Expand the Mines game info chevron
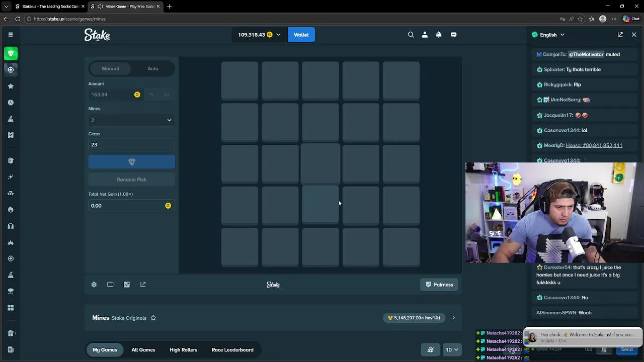644x362 pixels. [453, 318]
